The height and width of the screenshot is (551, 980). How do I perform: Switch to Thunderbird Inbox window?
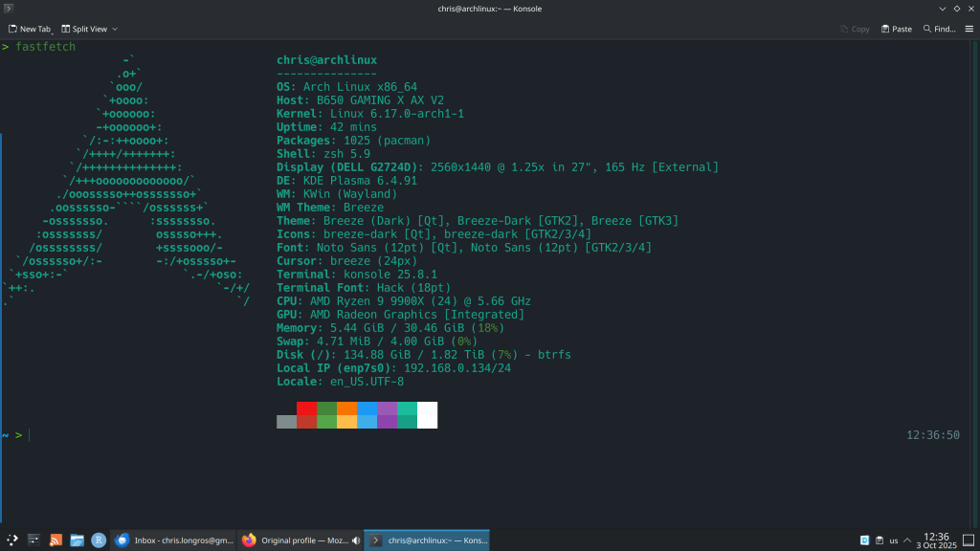173,540
